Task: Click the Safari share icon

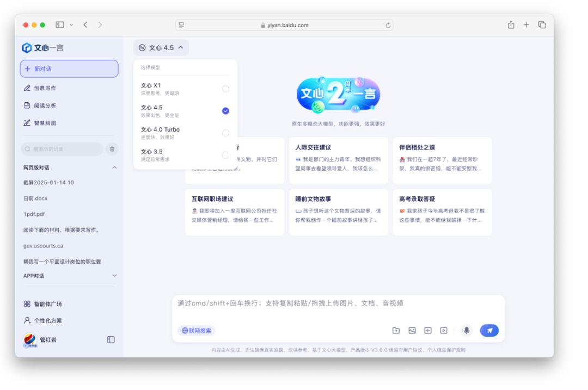Action: click(x=511, y=24)
